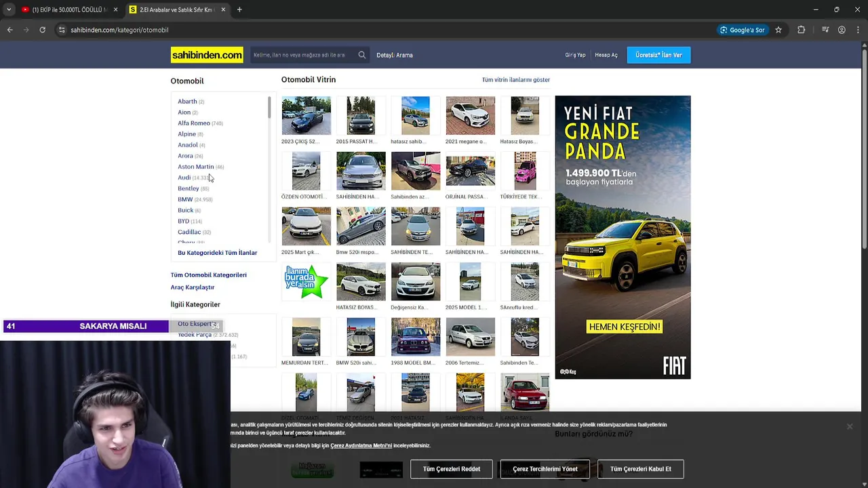Open a new browser tab
This screenshot has height=488, width=868.
[x=239, y=9]
